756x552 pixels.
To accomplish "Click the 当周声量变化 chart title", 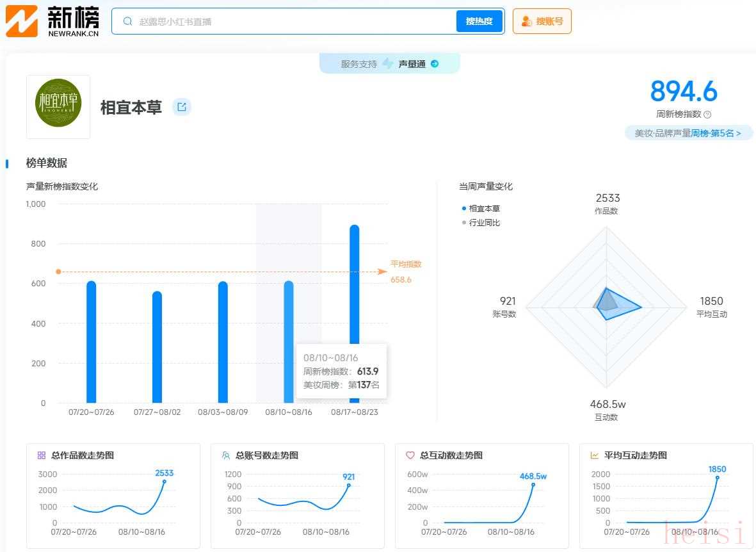I will click(486, 186).
